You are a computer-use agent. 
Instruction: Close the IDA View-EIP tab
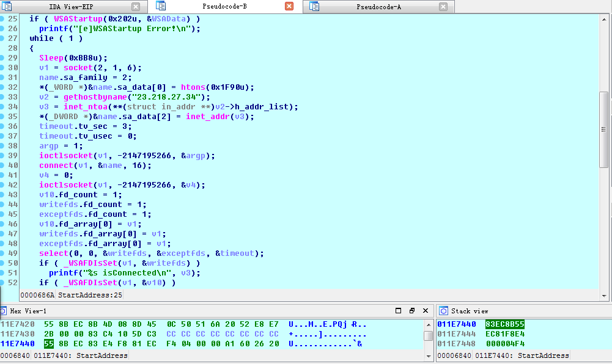click(x=136, y=7)
